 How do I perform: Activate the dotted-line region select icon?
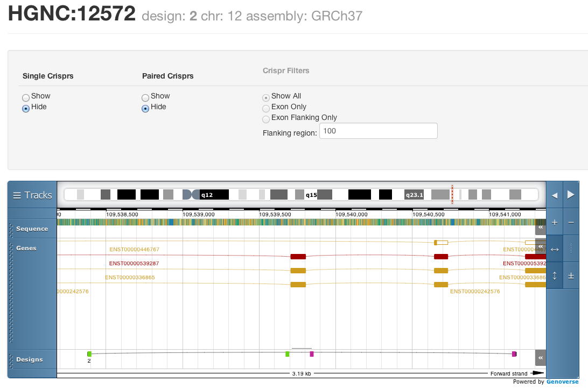(x=571, y=249)
